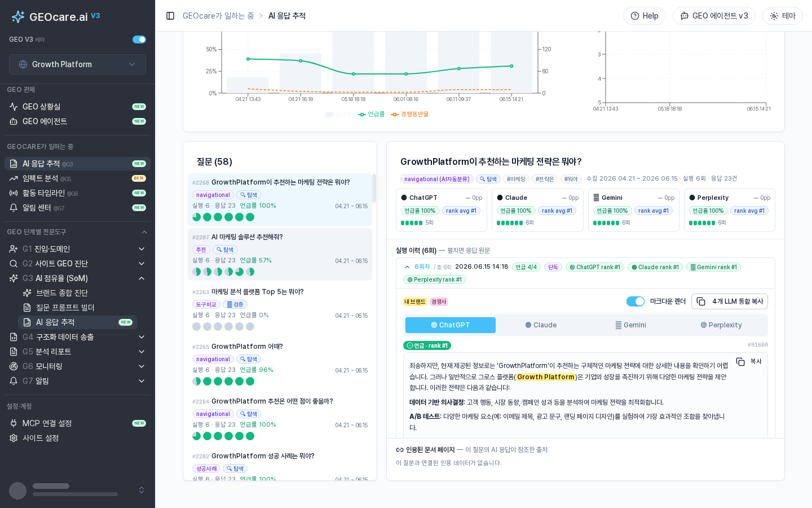Open MCP 연결 설정 plug icon

14,423
